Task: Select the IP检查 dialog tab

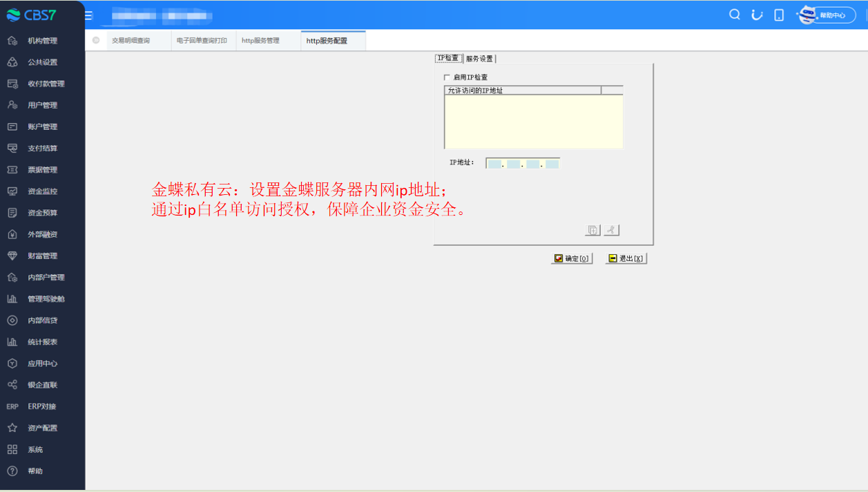Action: coord(448,58)
